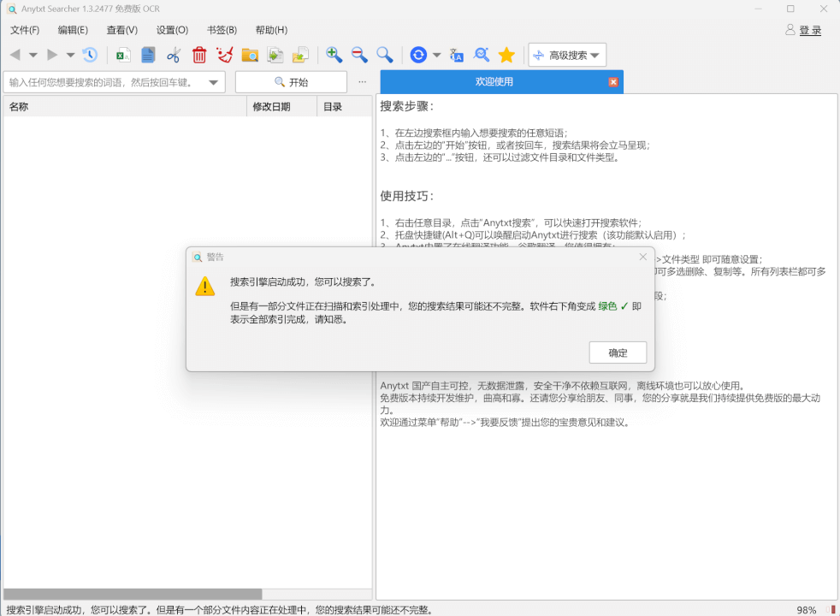Image resolution: width=840 pixels, height=616 pixels.
Task: Click the clean-up broom icon
Action: pos(225,54)
